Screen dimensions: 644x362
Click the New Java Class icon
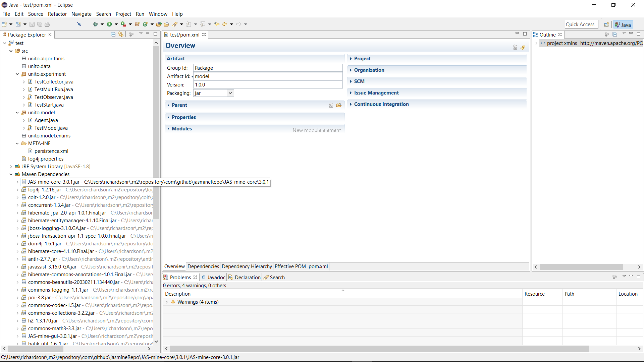point(145,24)
